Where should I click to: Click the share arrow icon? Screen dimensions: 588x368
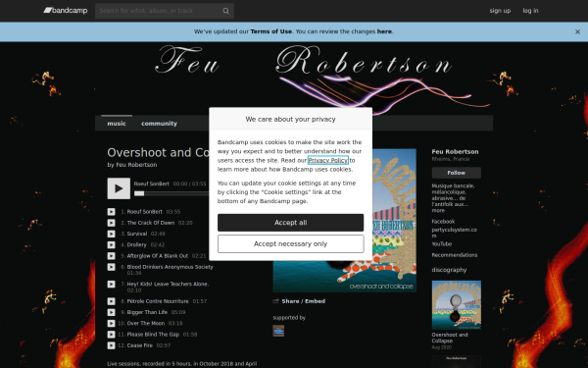tap(276, 301)
